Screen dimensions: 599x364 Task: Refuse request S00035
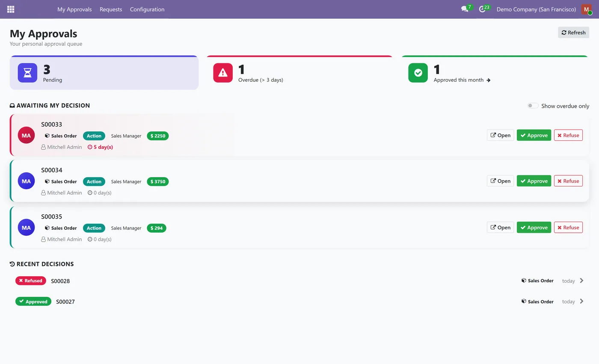[x=568, y=228]
